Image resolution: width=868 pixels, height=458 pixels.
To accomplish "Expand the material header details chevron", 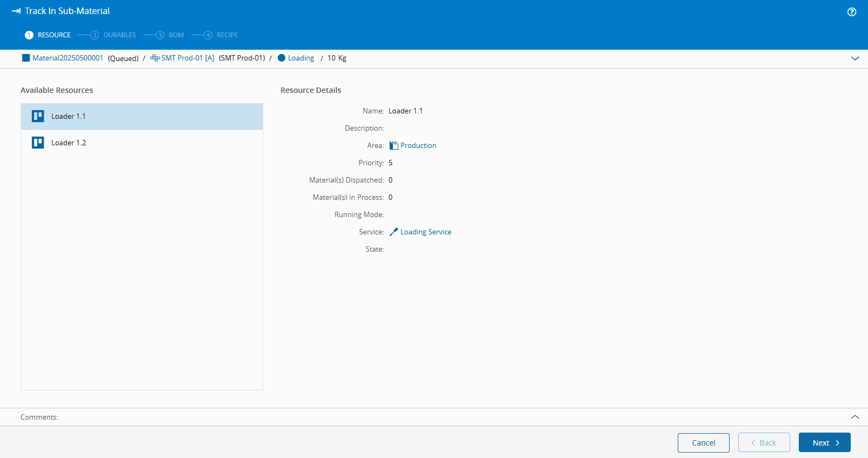I will pos(854,58).
